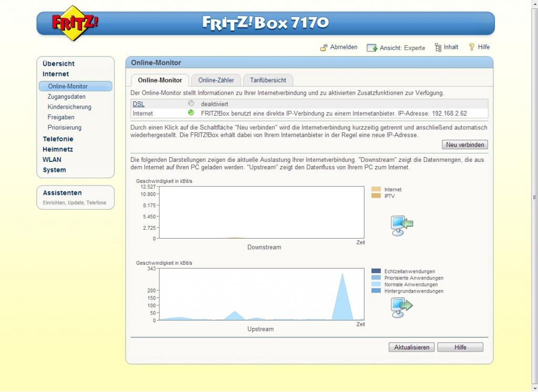Open the Tarifübersicht tab
Viewport: 538px width, 392px height.
pos(268,80)
